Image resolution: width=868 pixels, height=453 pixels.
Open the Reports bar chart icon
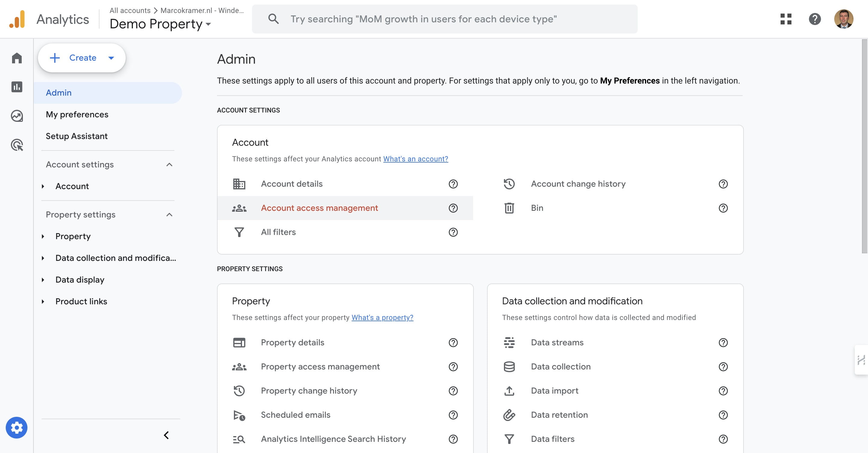pyautogui.click(x=17, y=87)
